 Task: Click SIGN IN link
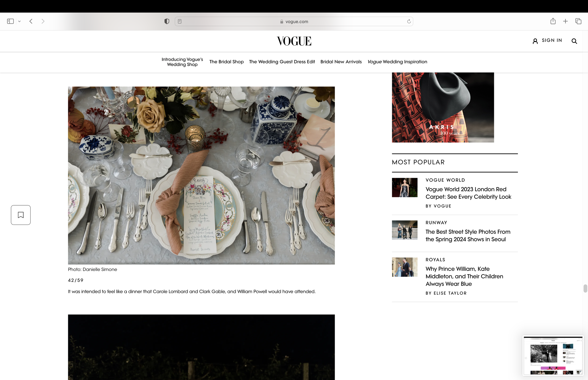(552, 40)
